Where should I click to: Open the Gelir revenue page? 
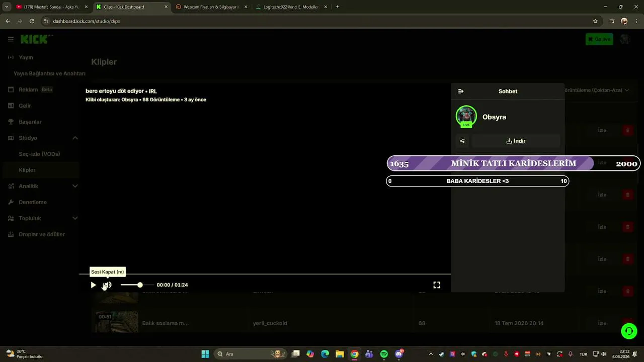[x=25, y=106]
